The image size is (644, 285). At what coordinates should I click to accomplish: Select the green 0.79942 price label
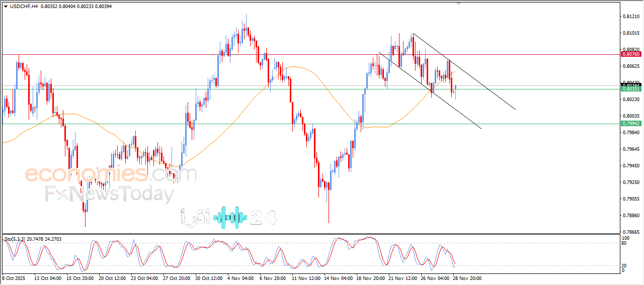[630, 123]
